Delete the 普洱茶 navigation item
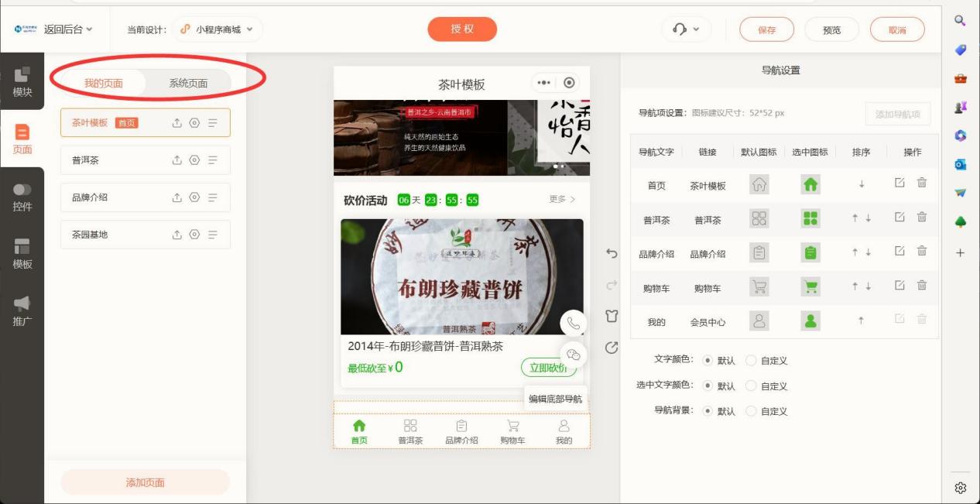 click(921, 218)
